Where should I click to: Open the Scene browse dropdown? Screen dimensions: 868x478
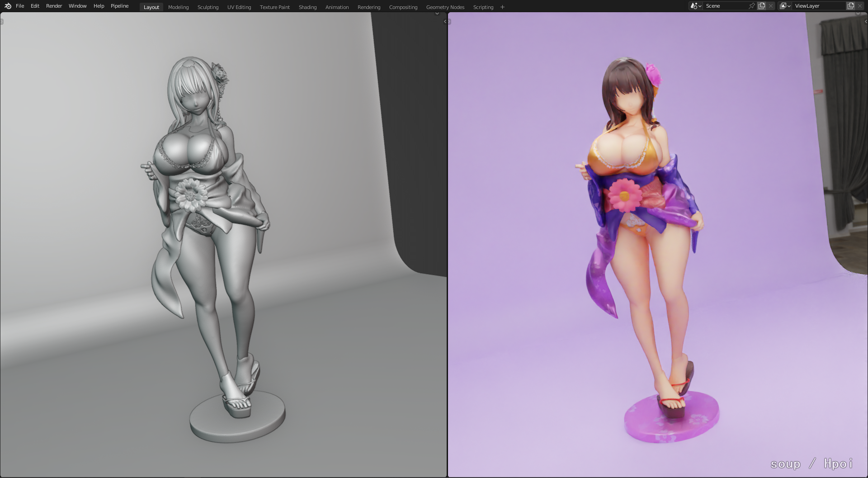[x=695, y=6]
